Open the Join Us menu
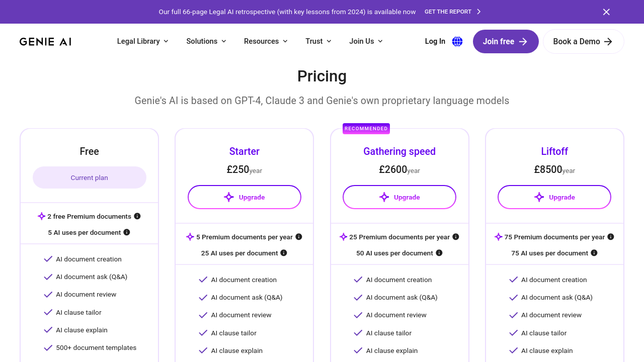The image size is (644, 362). coord(366,41)
